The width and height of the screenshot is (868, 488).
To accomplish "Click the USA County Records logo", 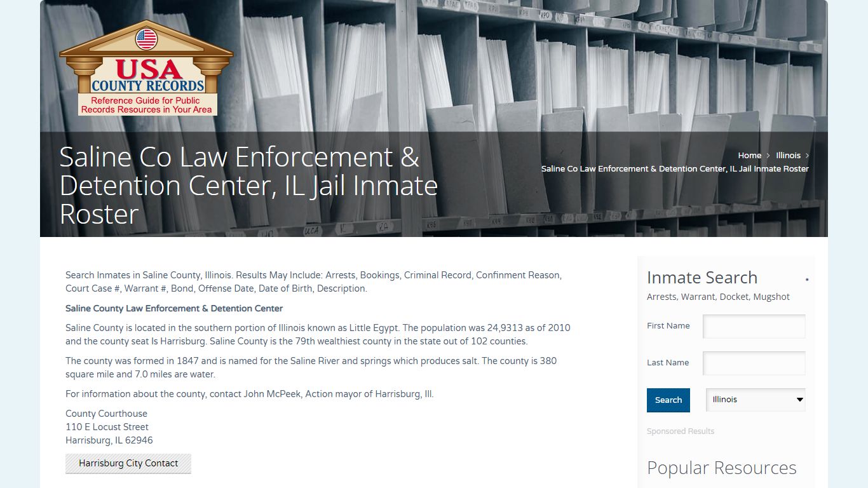I will tap(146, 70).
